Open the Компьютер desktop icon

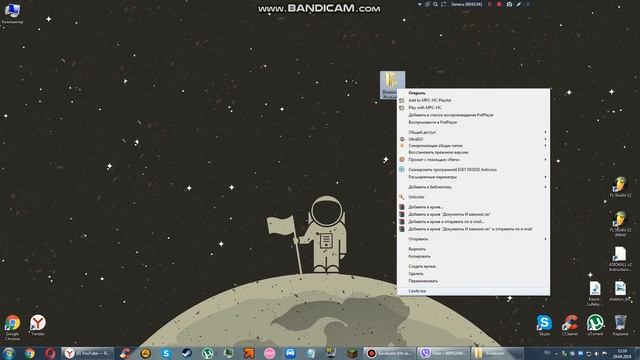[12, 13]
